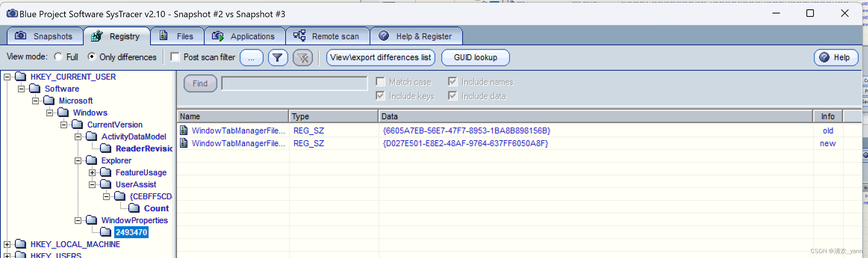Toggle the Match case checkbox
The height and width of the screenshot is (258, 868).
[x=380, y=82]
